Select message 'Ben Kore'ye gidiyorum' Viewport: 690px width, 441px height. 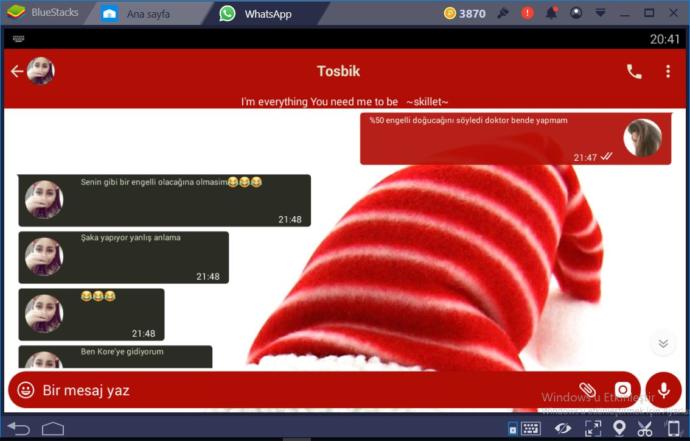click(x=115, y=357)
